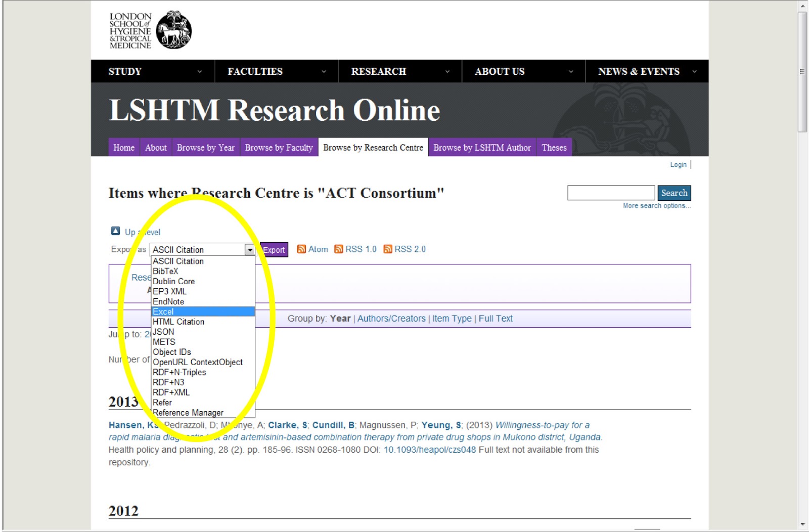Group items by Authors/Creators
Screen dimensions: 809x532
(391, 319)
